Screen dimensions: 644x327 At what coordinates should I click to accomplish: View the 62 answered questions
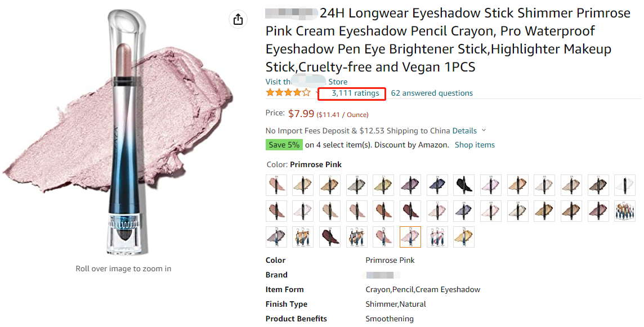pos(432,93)
